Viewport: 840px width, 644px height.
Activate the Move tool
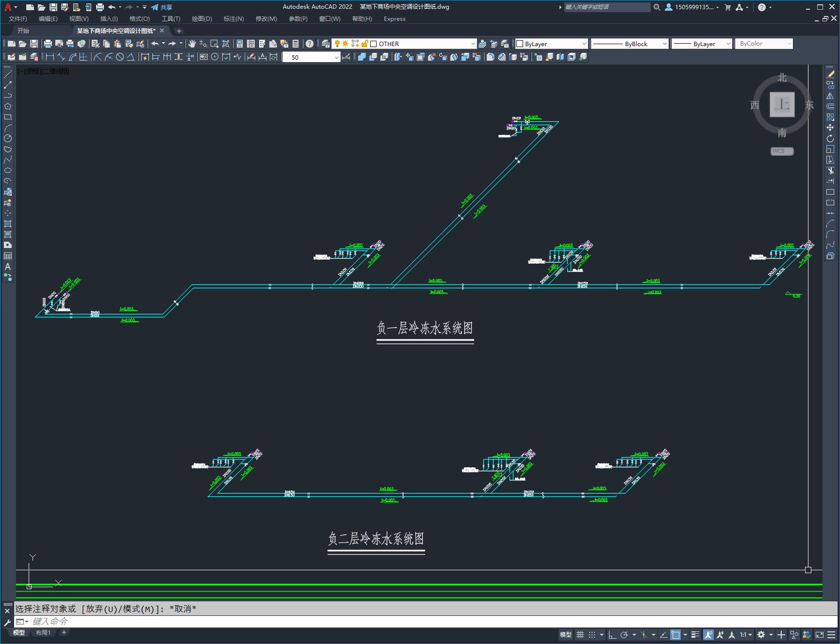[830, 128]
